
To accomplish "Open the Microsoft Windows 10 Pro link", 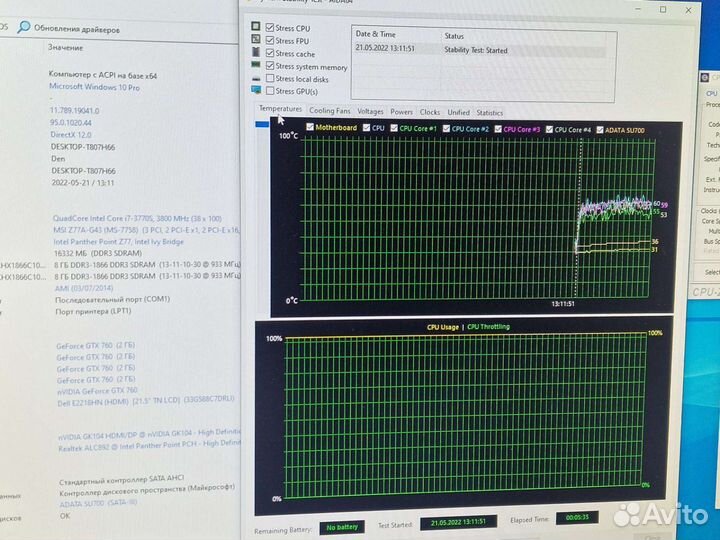I will [94, 87].
